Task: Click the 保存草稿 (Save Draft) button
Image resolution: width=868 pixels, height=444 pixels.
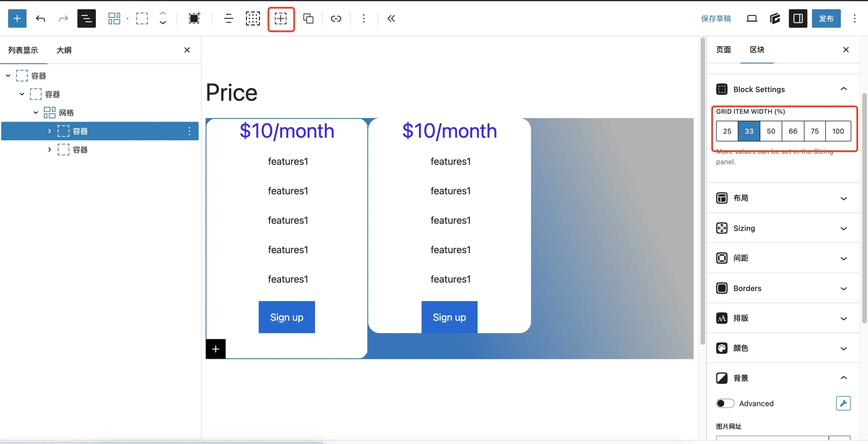Action: [x=716, y=18]
